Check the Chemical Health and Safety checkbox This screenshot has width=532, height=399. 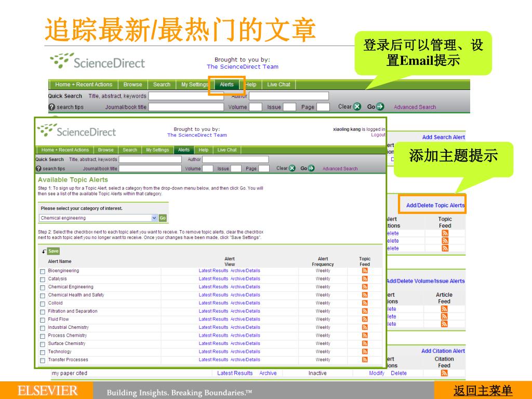point(43,296)
